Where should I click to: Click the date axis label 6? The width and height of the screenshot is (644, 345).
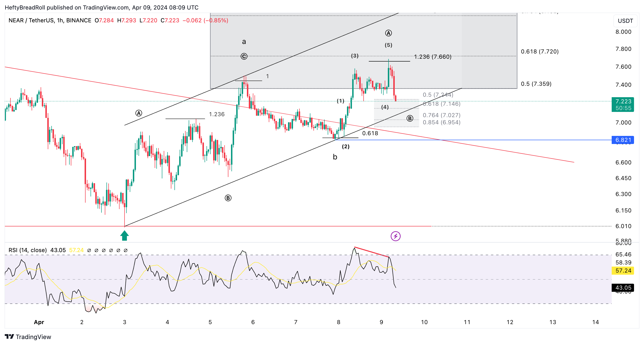tap(253, 322)
